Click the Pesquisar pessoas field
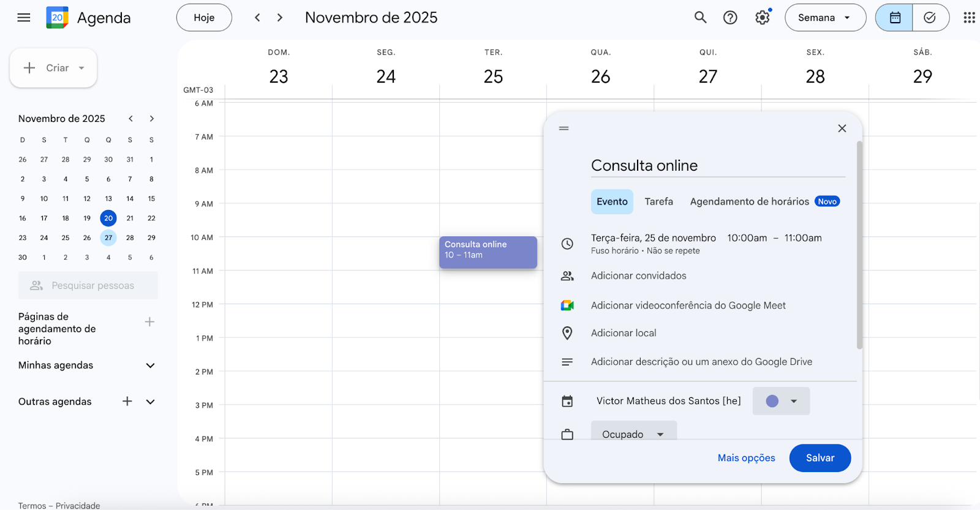The image size is (980, 510). [x=88, y=286]
